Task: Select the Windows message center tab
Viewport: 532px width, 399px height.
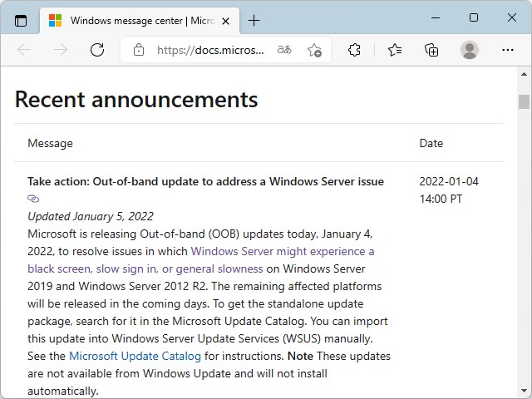Action: (133, 20)
